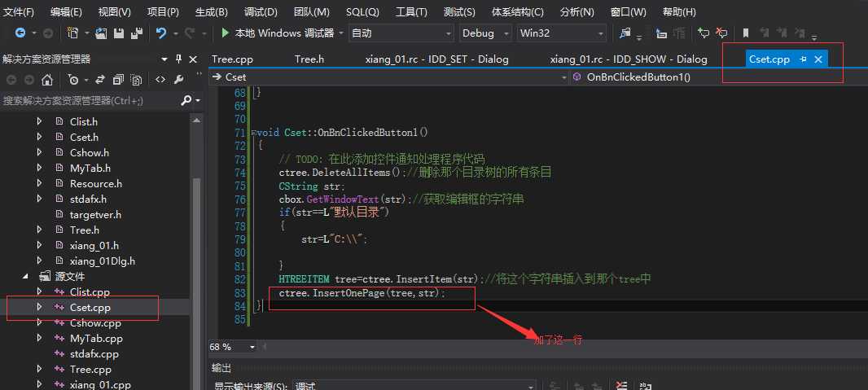Viewport: 868px width, 390px height.
Task: Open the Win32 platform dropdown
Action: (x=561, y=33)
